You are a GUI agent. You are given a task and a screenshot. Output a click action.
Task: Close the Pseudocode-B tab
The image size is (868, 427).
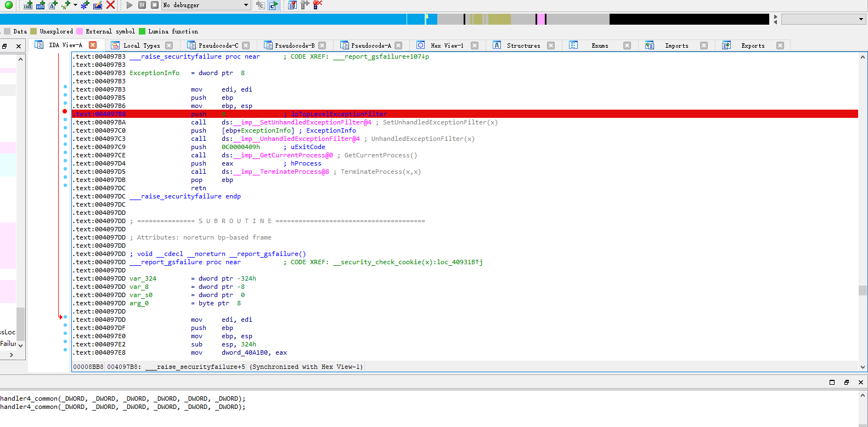click(x=322, y=45)
